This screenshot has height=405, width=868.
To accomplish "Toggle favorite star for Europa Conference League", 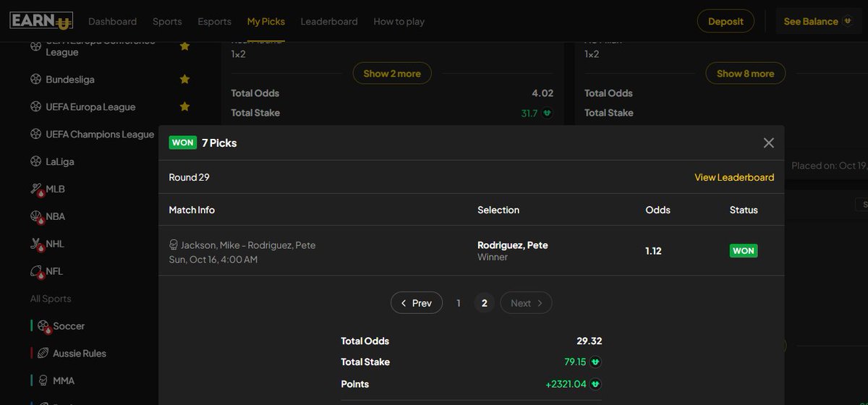I will (x=184, y=46).
